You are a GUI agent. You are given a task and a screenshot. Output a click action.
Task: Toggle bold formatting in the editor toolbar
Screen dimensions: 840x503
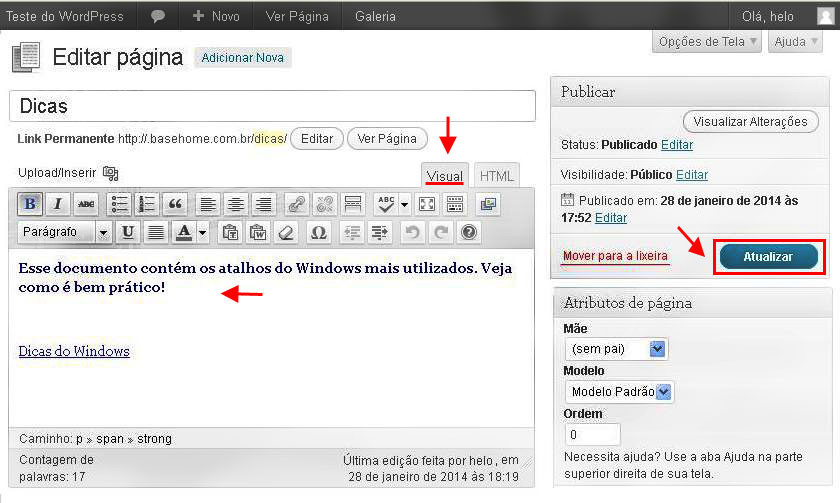[x=30, y=204]
